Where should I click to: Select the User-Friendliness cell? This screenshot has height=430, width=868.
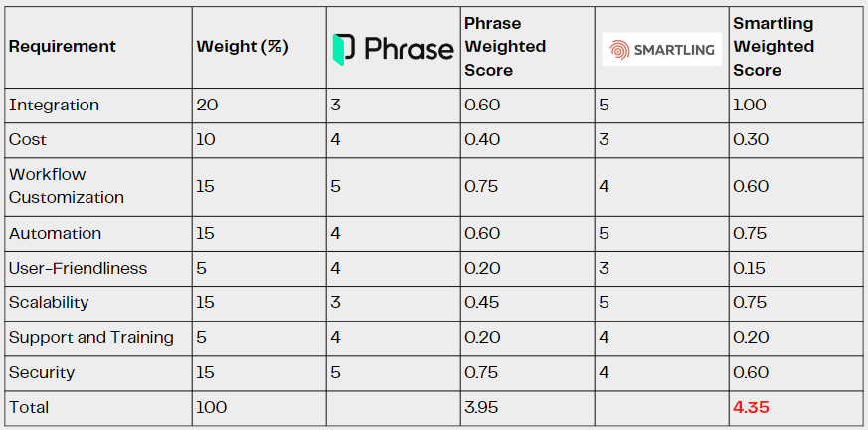point(78,268)
